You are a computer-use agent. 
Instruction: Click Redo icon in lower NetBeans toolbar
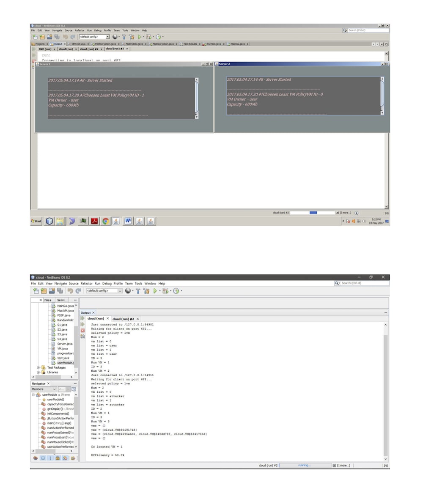[x=78, y=291]
